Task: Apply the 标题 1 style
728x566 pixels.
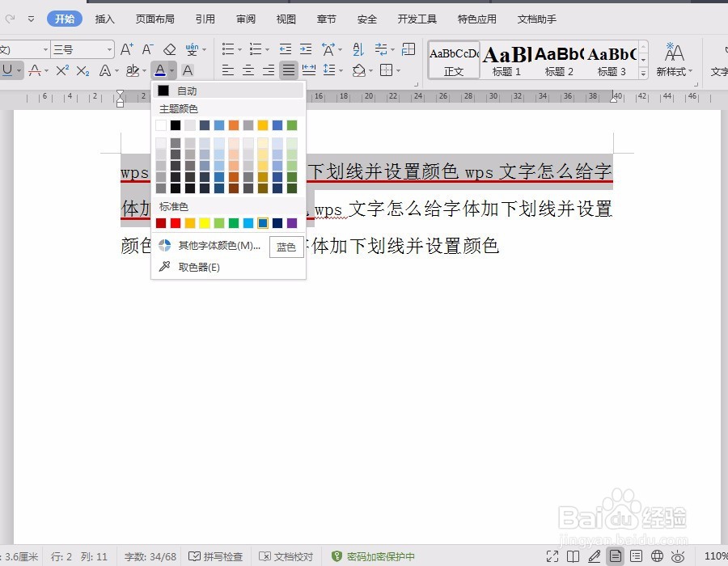Action: [x=506, y=60]
